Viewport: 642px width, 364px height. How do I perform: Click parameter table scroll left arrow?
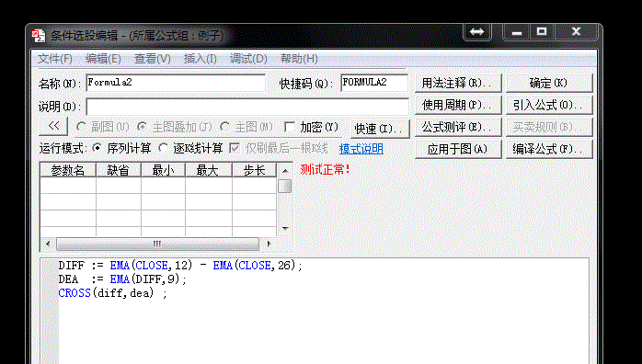tap(48, 245)
